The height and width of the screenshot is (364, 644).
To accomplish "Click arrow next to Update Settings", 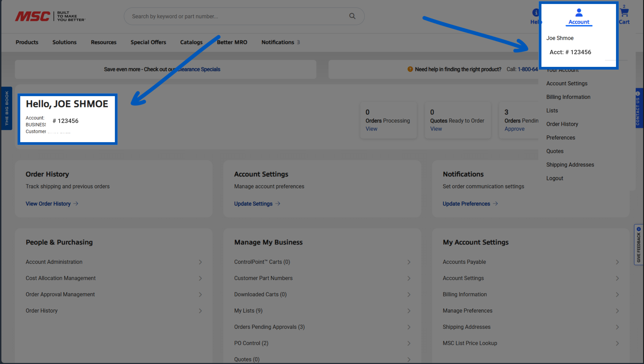I will pos(278,204).
